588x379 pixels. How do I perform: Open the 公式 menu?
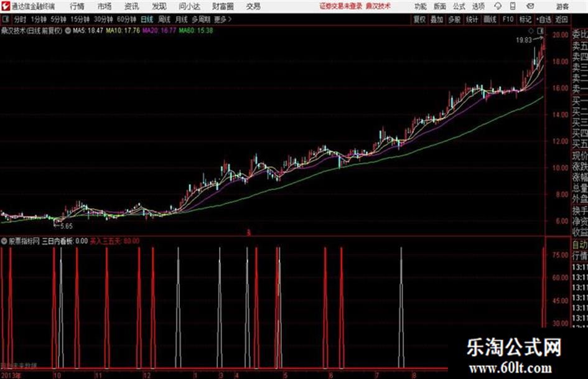click(459, 6)
